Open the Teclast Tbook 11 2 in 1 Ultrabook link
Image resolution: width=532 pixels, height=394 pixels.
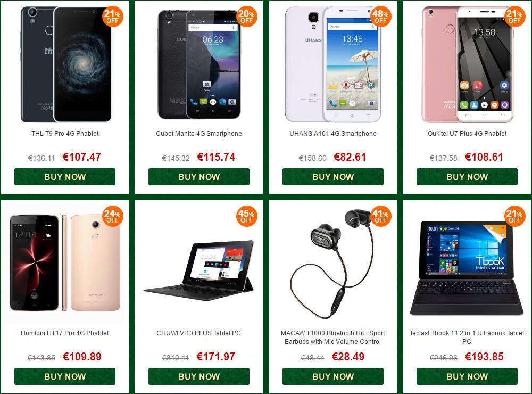[467, 337]
